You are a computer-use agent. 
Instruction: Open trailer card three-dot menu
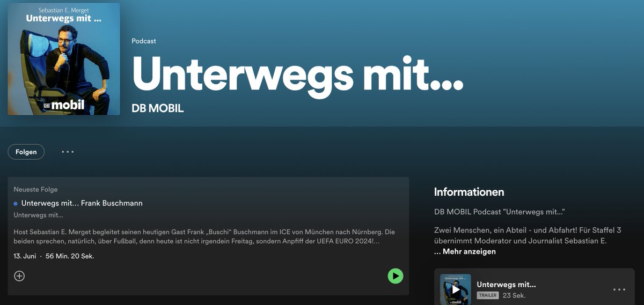[x=619, y=289]
